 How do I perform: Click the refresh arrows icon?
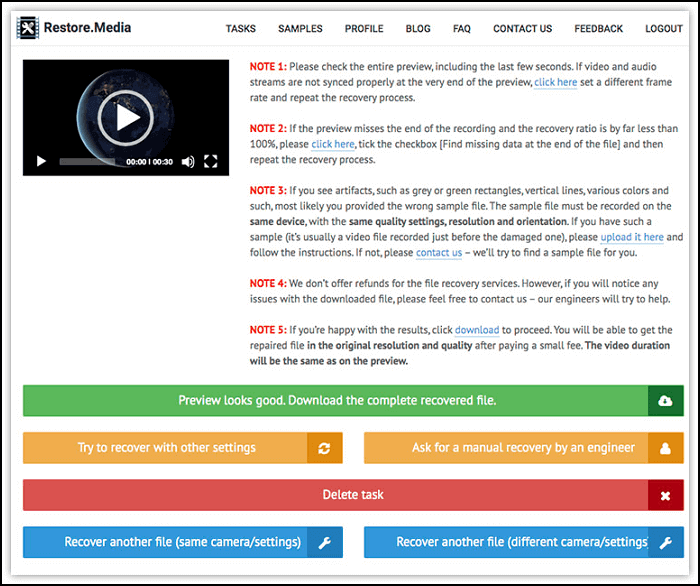(325, 448)
